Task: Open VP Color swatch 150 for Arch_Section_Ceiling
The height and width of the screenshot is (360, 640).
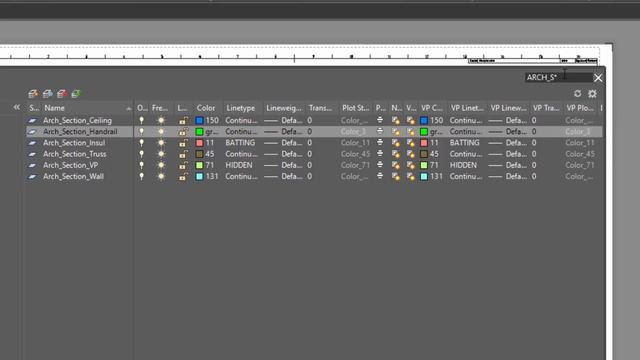Action: [424, 120]
